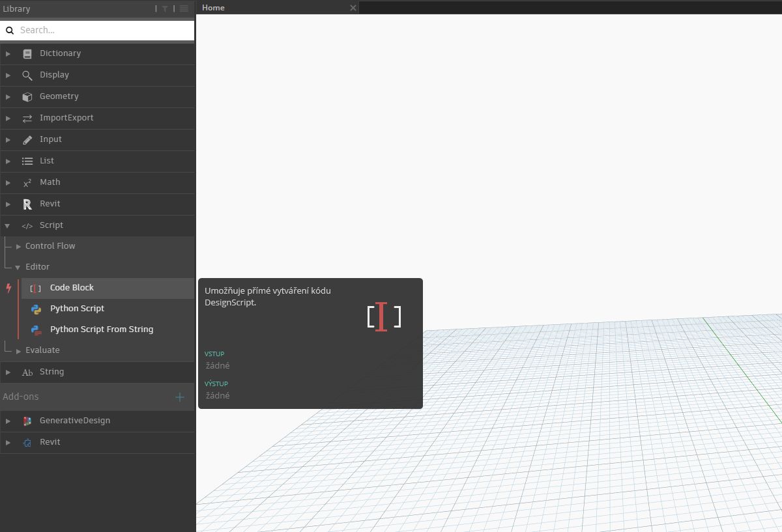Click the Add-ons plus button
The image size is (782, 532).
click(180, 397)
